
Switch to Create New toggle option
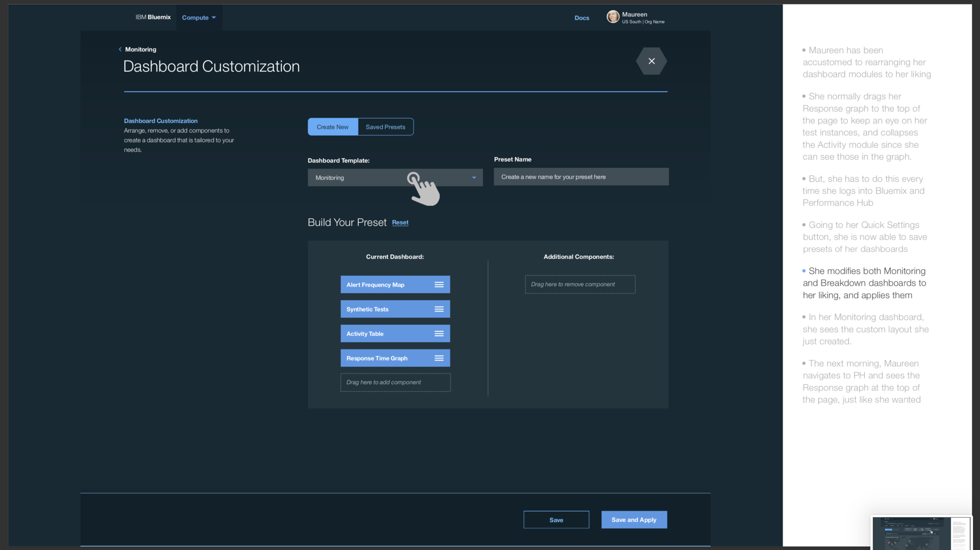[332, 127]
